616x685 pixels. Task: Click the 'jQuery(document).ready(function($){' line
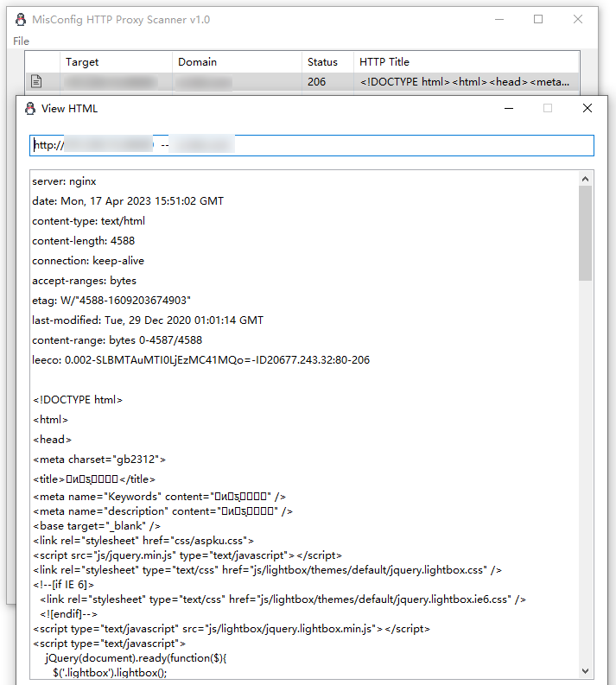[136, 658]
